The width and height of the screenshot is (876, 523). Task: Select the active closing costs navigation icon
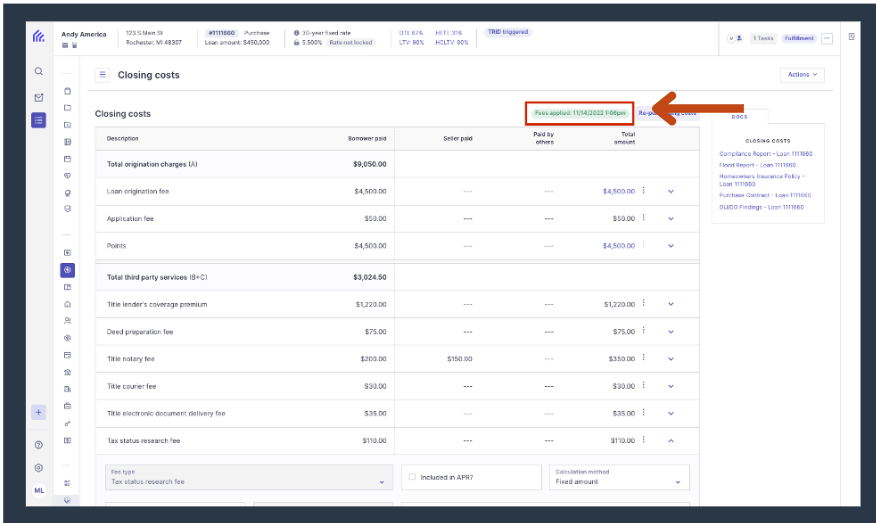tap(68, 270)
